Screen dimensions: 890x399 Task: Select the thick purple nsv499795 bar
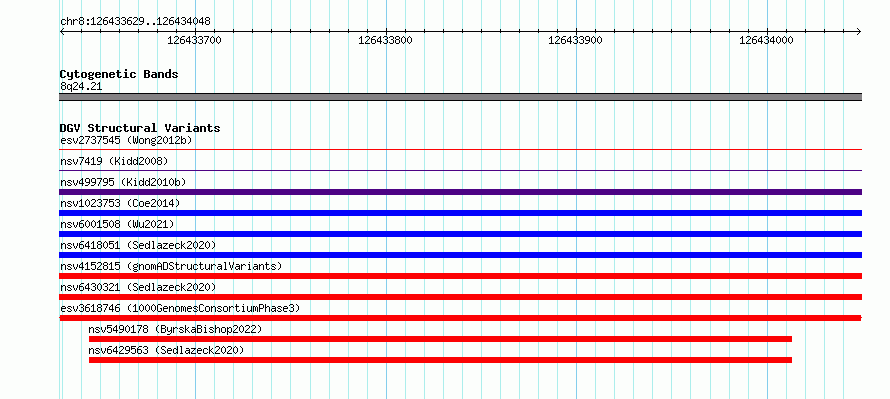coord(461,192)
